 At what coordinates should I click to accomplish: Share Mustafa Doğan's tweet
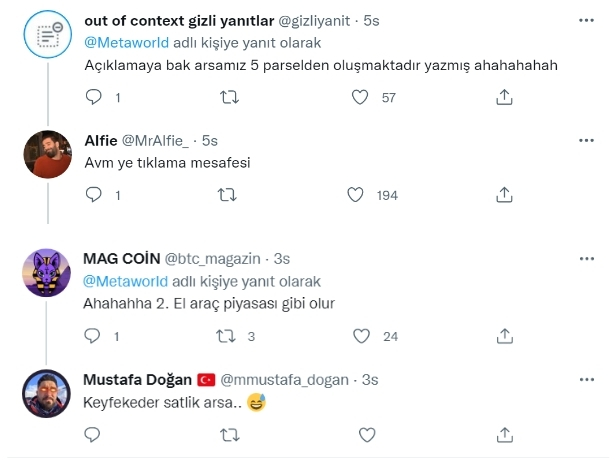tap(505, 435)
